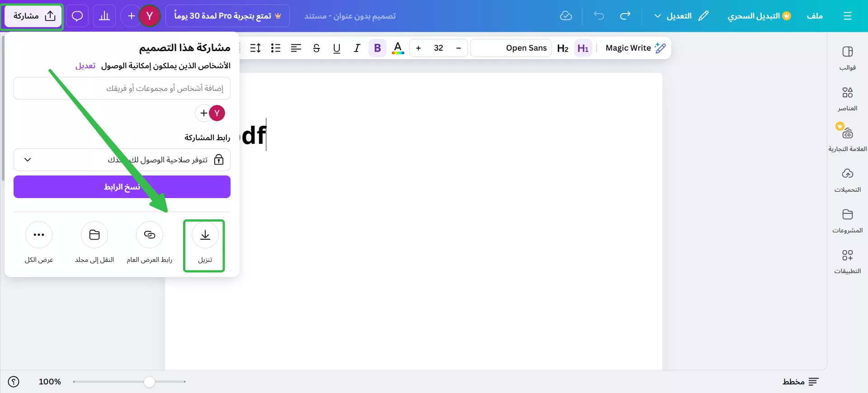Open the help question mark icon
This screenshot has height=393, width=868.
click(x=14, y=382)
